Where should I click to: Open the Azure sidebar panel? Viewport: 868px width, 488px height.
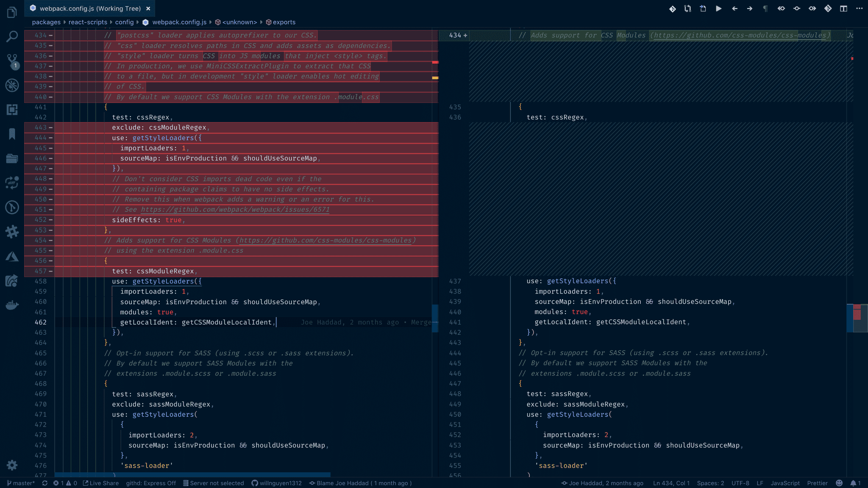(12, 257)
